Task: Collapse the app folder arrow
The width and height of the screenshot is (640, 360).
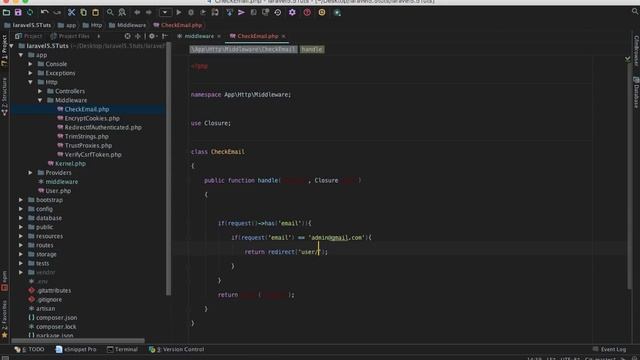Action: (x=21, y=55)
